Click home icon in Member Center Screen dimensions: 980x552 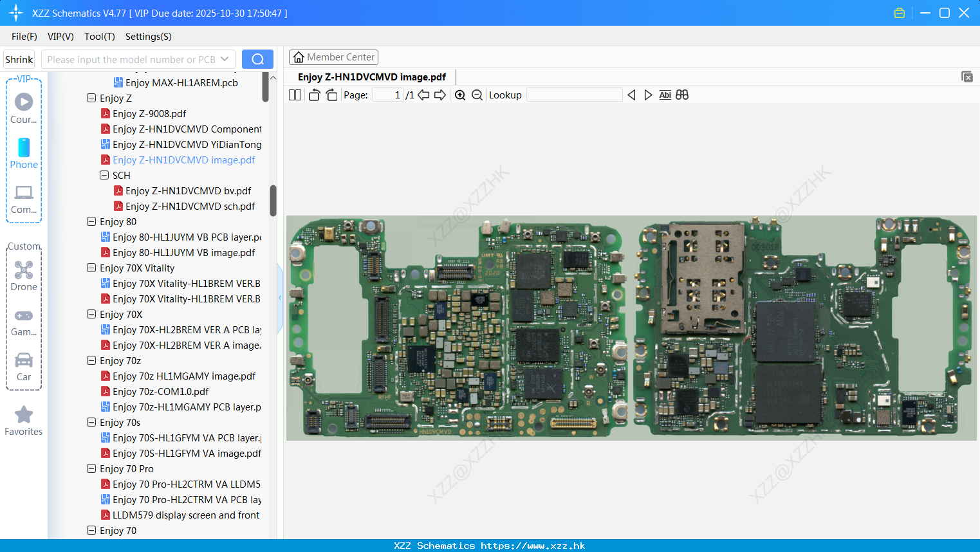(299, 57)
